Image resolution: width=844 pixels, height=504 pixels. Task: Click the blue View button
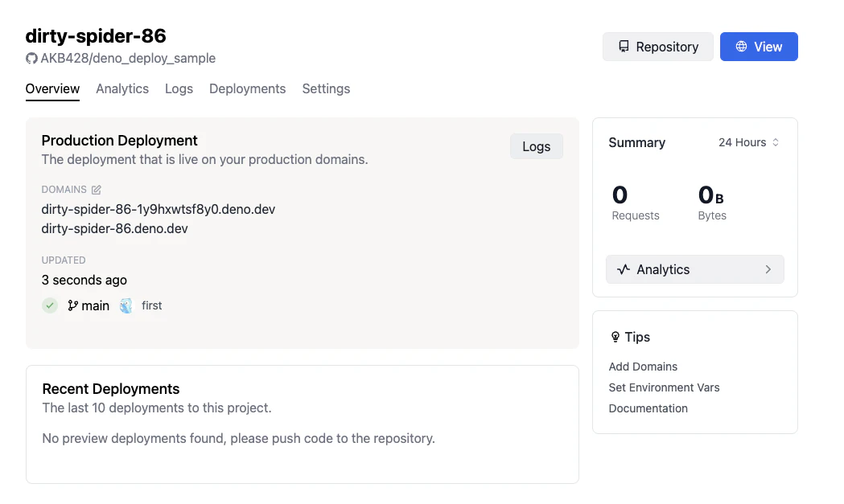tap(759, 47)
